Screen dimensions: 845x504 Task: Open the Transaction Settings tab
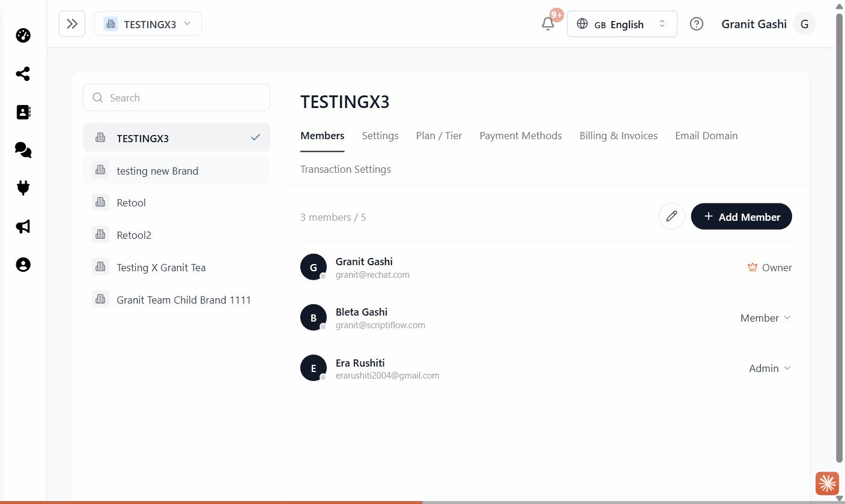click(345, 169)
